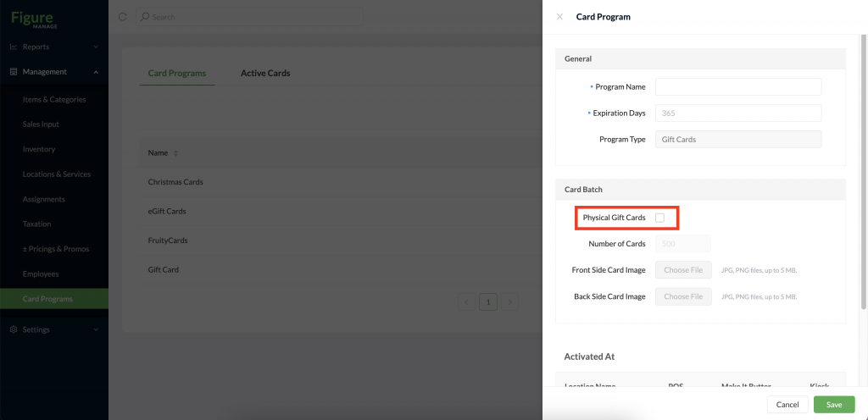The width and height of the screenshot is (868, 420).
Task: Open Items & Categories in sidebar
Action: coord(54,99)
